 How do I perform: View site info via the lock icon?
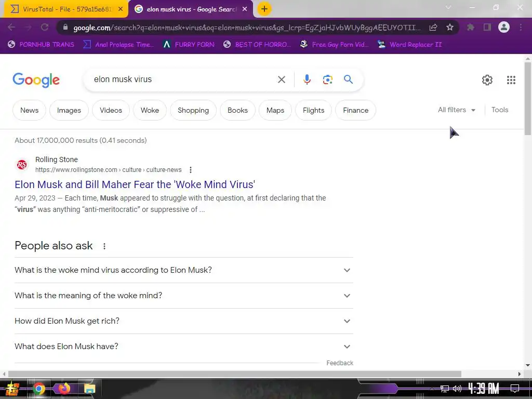click(x=65, y=28)
